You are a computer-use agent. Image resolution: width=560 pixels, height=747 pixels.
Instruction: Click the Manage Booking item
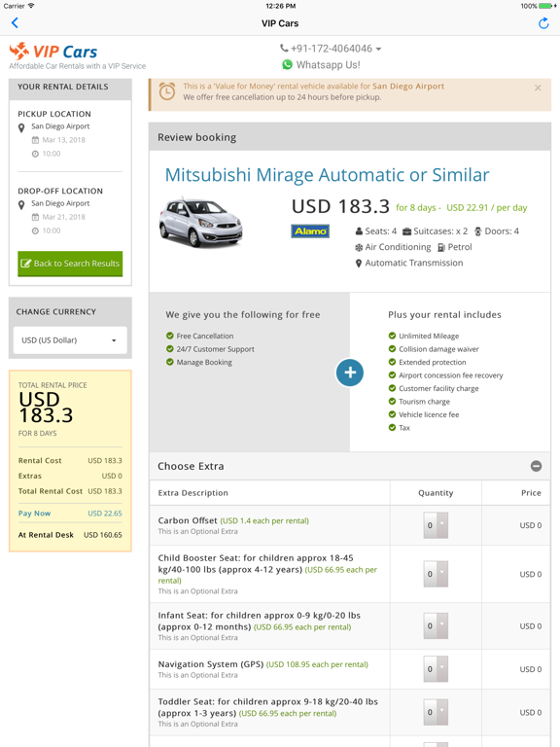[x=204, y=363]
